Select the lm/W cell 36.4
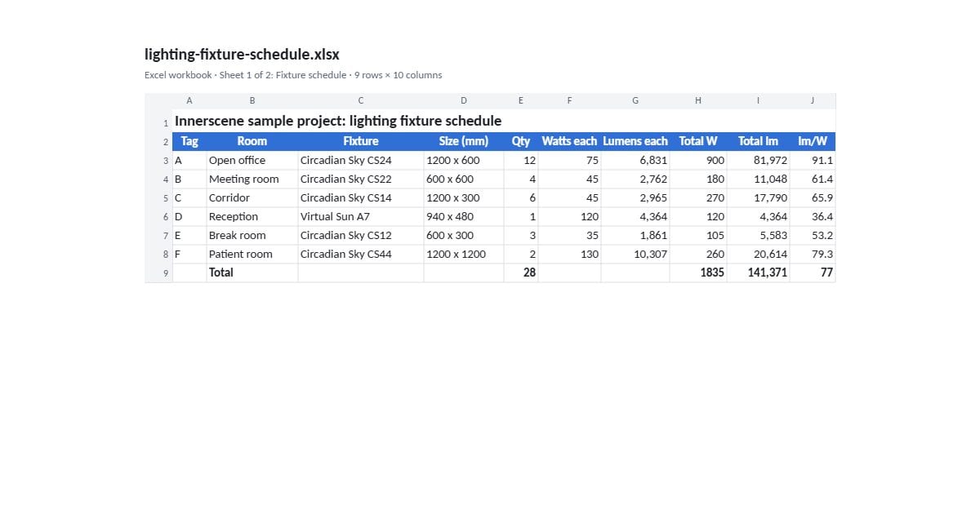This screenshot has height=514, width=980. [813, 217]
